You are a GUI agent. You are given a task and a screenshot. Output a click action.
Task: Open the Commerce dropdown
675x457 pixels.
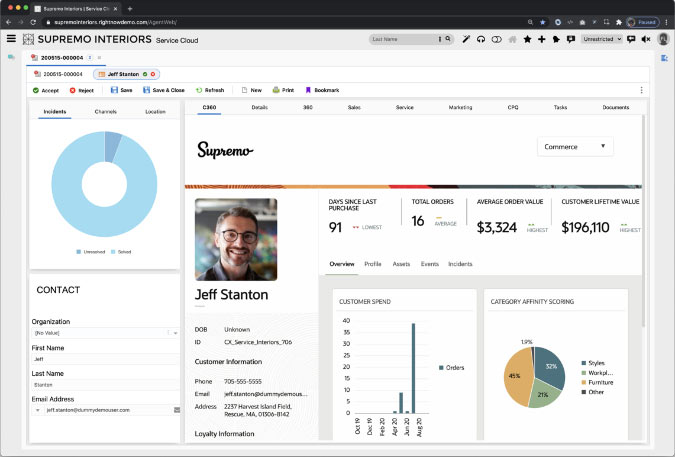click(575, 147)
